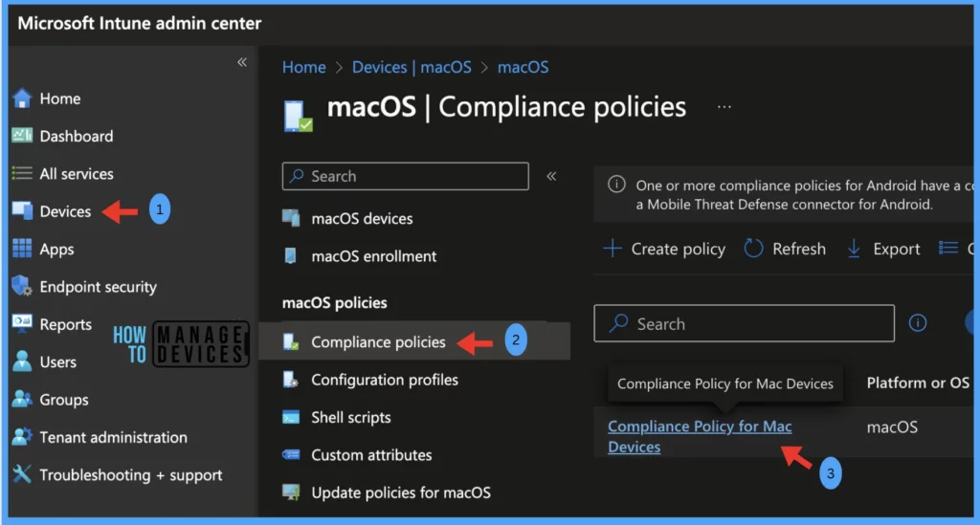
Task: Open Update policies for macOS
Action: click(401, 492)
